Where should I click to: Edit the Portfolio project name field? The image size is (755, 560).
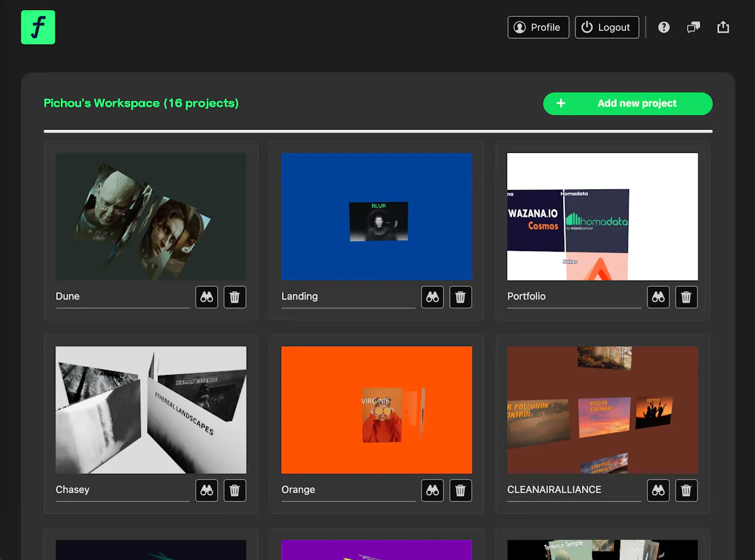pyautogui.click(x=574, y=297)
